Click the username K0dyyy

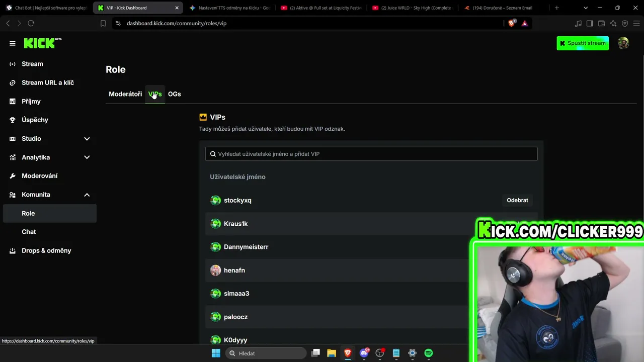[235, 340]
